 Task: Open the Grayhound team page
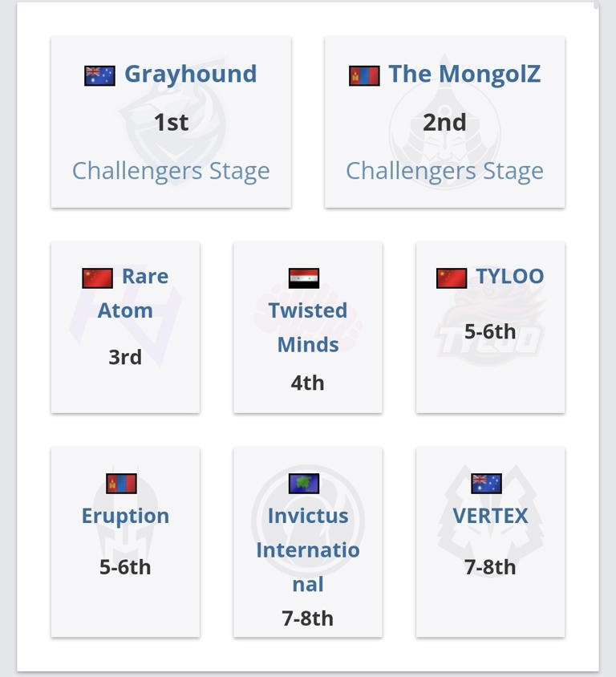point(191,74)
